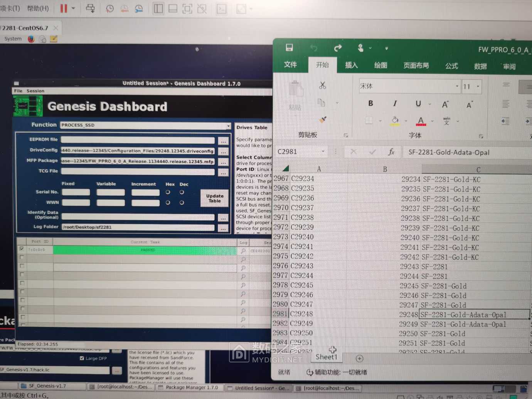
Task: Click the Sheet1 worksheet tab
Action: 326,357
